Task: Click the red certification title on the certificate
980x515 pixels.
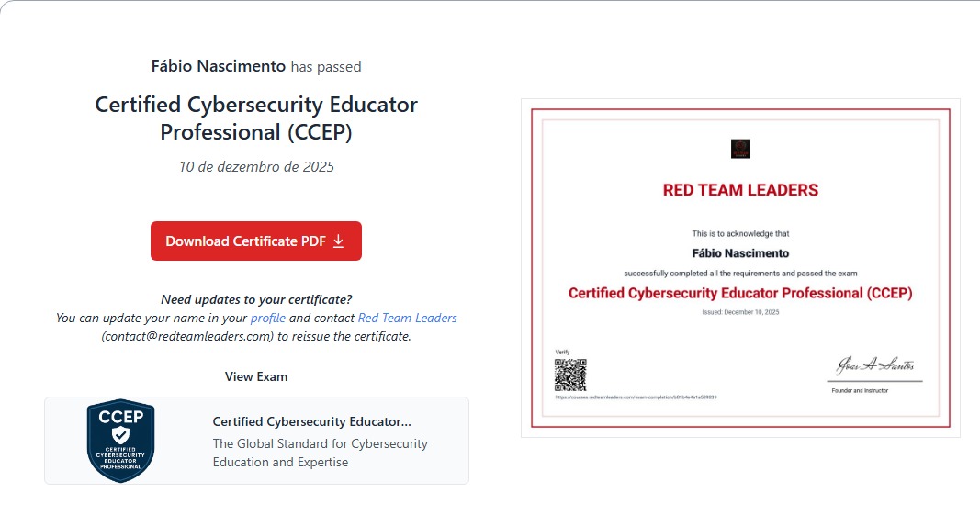Action: pyautogui.click(x=740, y=294)
